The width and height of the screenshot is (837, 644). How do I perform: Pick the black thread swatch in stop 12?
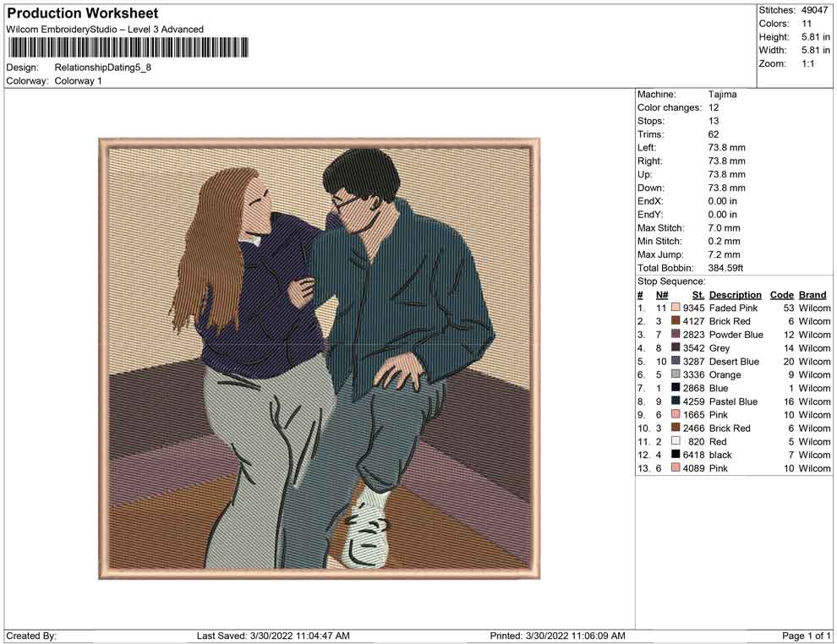[x=676, y=456]
